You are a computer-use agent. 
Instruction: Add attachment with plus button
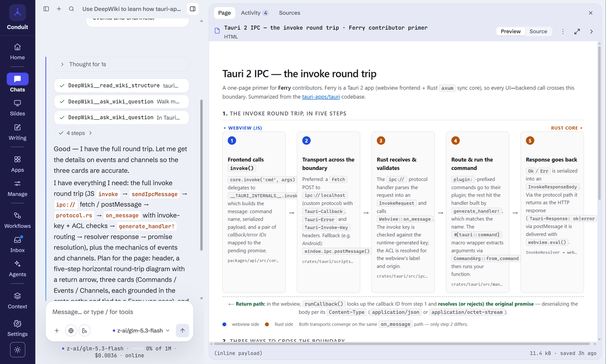[x=57, y=331]
